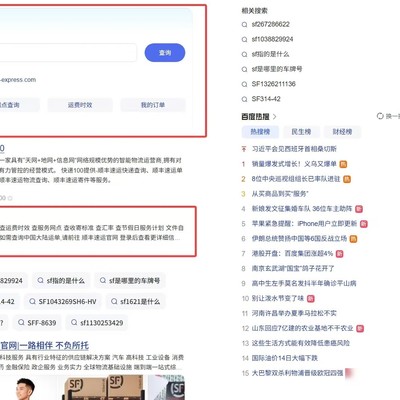Click red 新 badge beside 山东回应 item
Image resolution: width=400 pixels, height=400 pixels.
[360, 329]
